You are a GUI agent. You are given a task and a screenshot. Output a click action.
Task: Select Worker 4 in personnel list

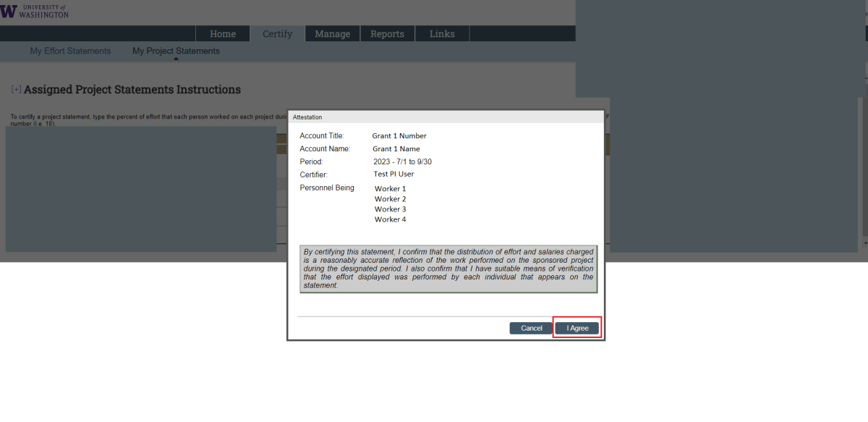click(390, 219)
